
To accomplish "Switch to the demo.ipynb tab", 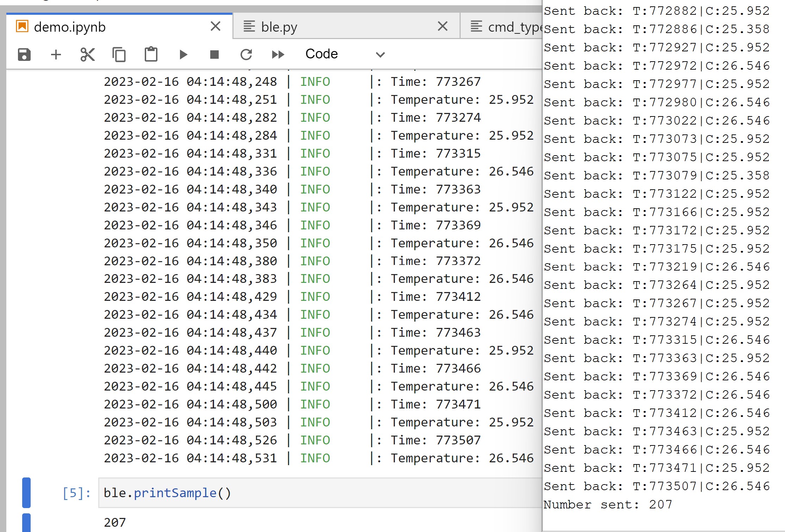I will point(119,27).
